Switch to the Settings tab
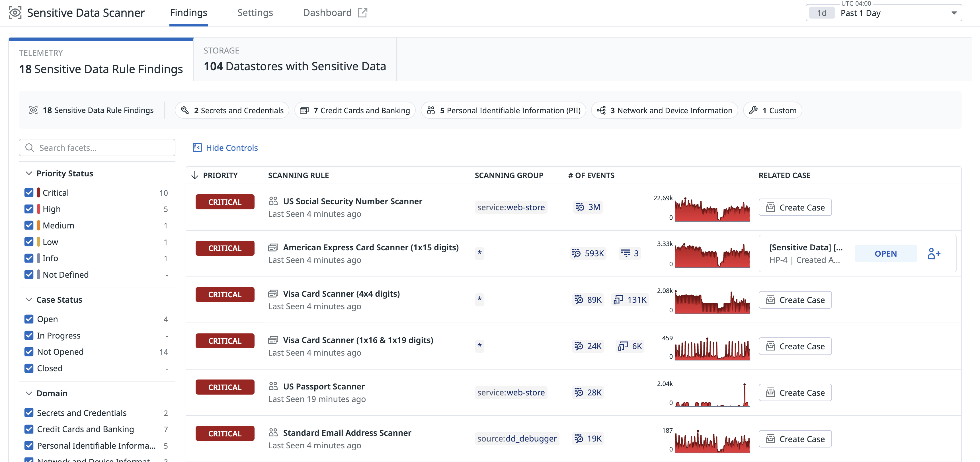Screen dimensions: 980x462 255,13
